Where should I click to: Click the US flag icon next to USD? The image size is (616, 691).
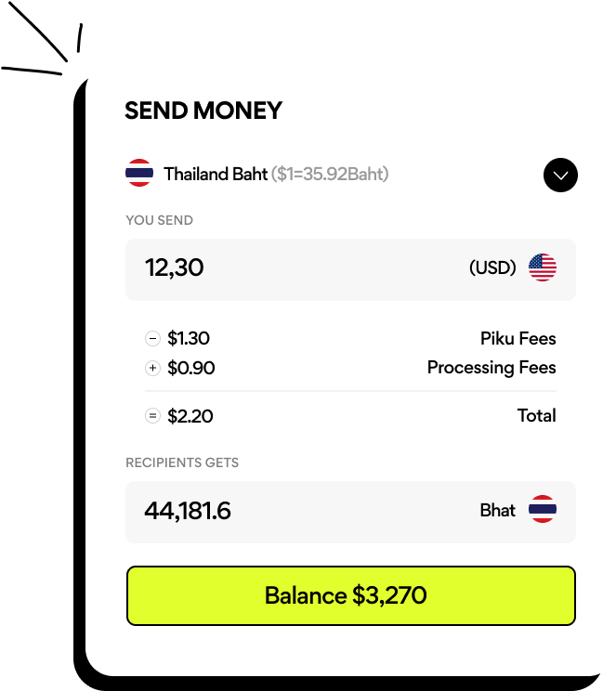point(543,268)
